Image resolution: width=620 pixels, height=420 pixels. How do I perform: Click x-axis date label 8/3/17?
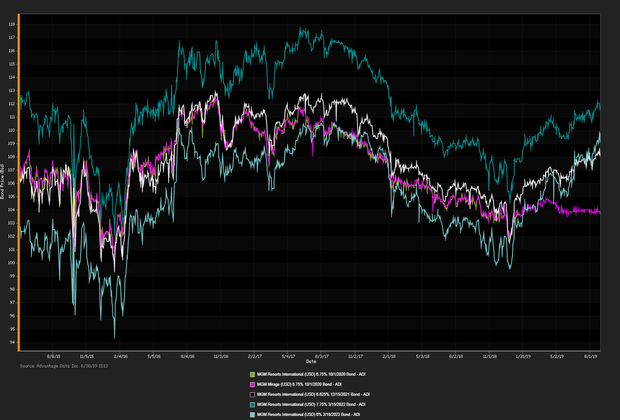322,356
